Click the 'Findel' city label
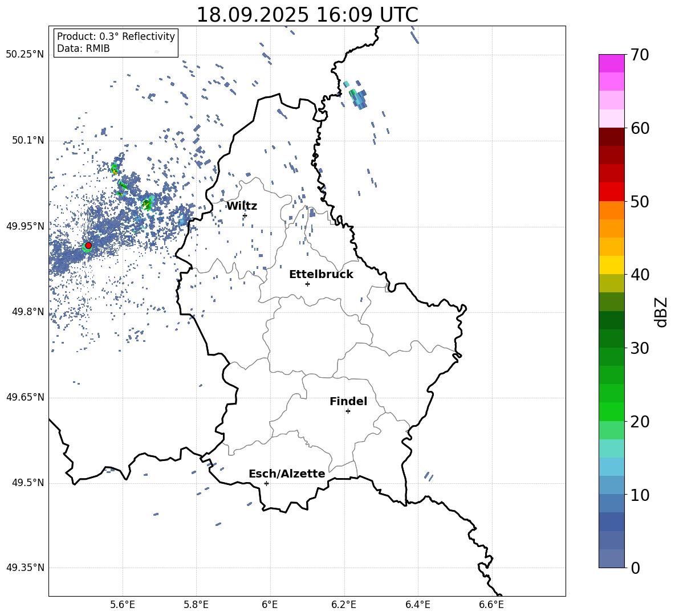This screenshot has width=675, height=616. coord(348,401)
